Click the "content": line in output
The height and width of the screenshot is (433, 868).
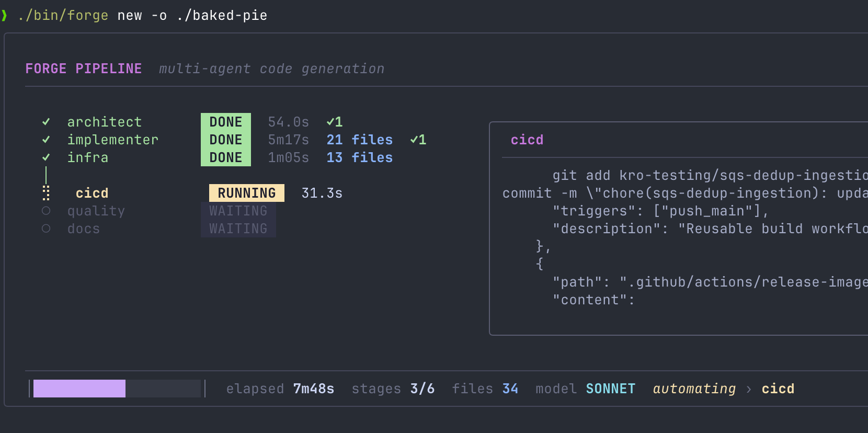point(594,300)
